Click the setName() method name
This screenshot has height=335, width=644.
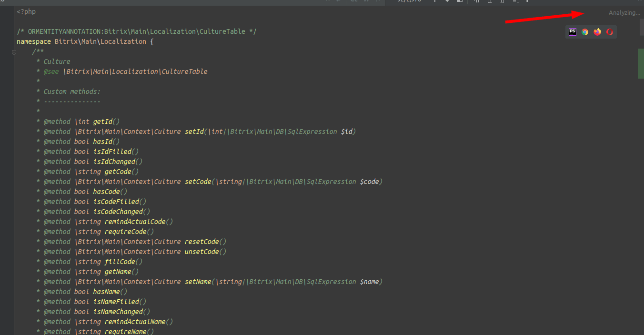pos(198,282)
